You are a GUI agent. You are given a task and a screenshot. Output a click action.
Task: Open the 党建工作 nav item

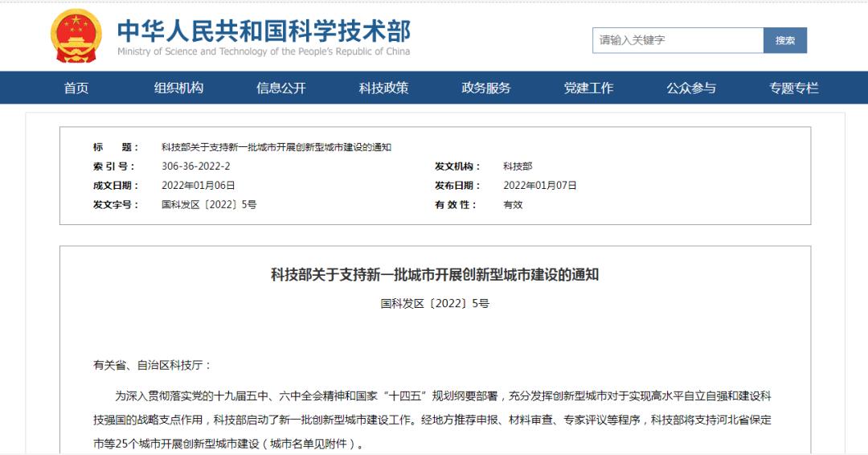coord(588,88)
